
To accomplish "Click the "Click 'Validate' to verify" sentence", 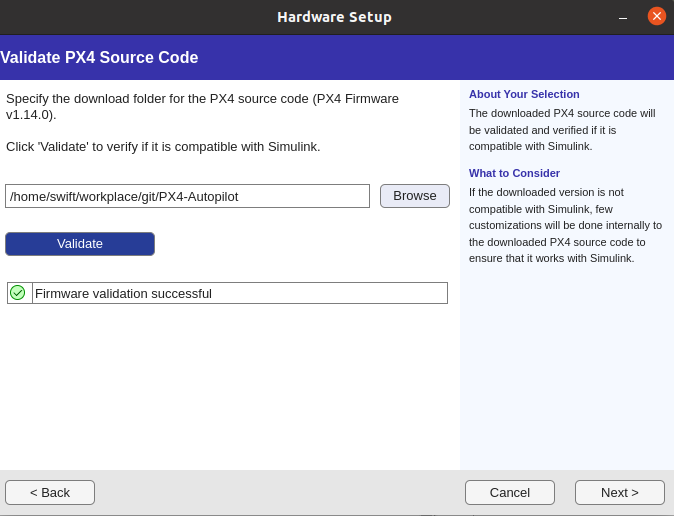I will tap(163, 147).
